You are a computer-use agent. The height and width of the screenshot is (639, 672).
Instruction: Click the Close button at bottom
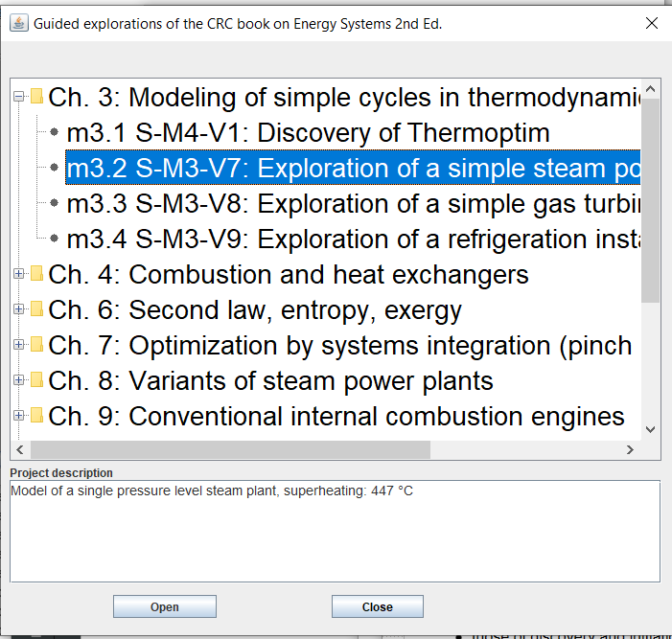click(378, 606)
